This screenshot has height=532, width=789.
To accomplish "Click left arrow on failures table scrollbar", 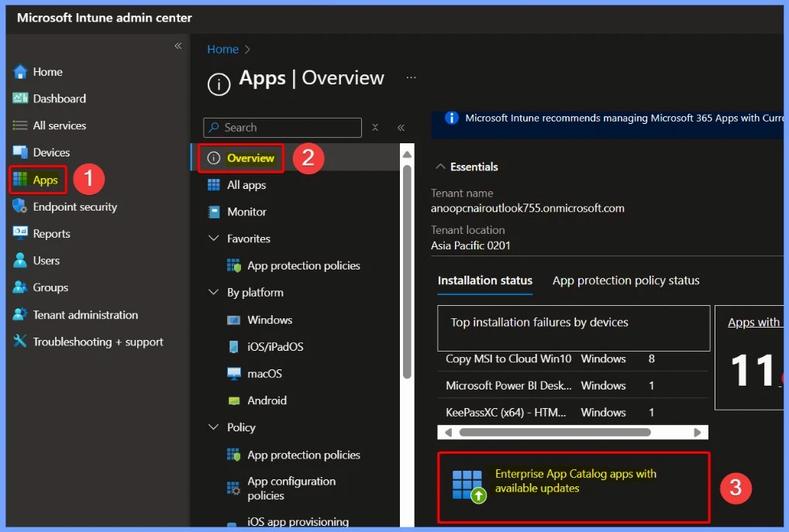I will point(448,432).
